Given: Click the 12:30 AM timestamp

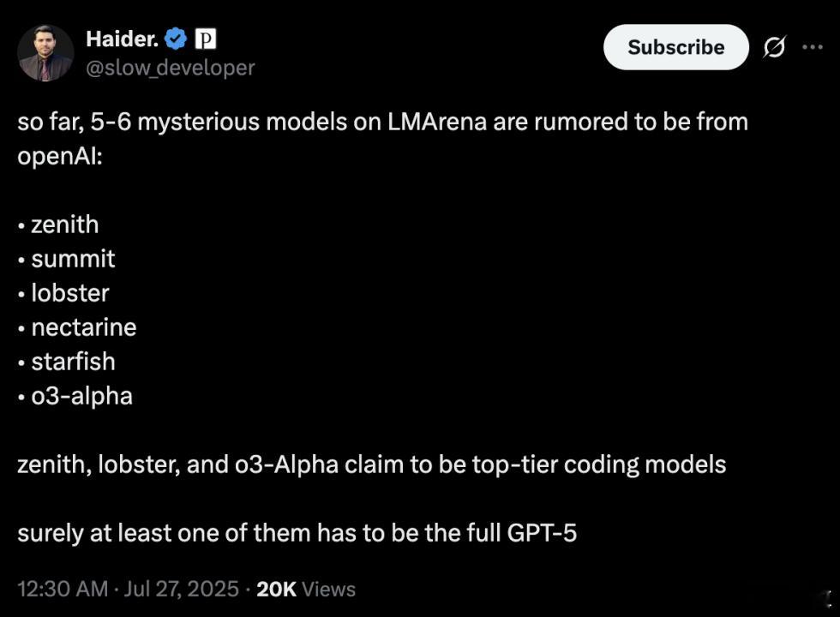Looking at the screenshot, I should coord(63,589).
